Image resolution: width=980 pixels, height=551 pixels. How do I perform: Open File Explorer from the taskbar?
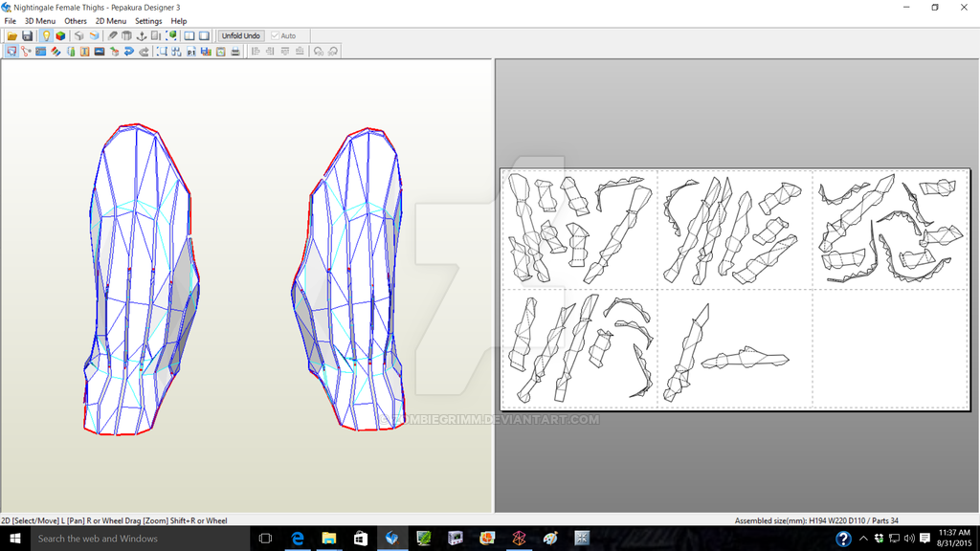[x=329, y=539]
